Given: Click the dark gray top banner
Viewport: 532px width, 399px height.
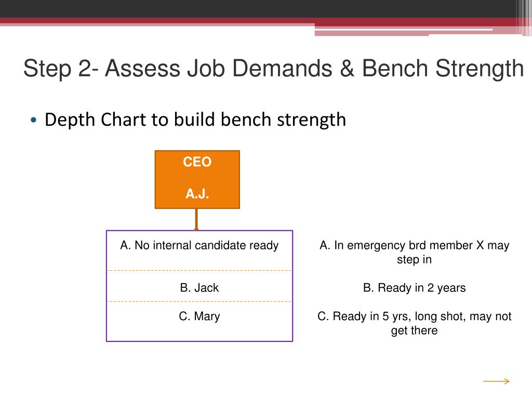Looking at the screenshot, I should 258,9.
